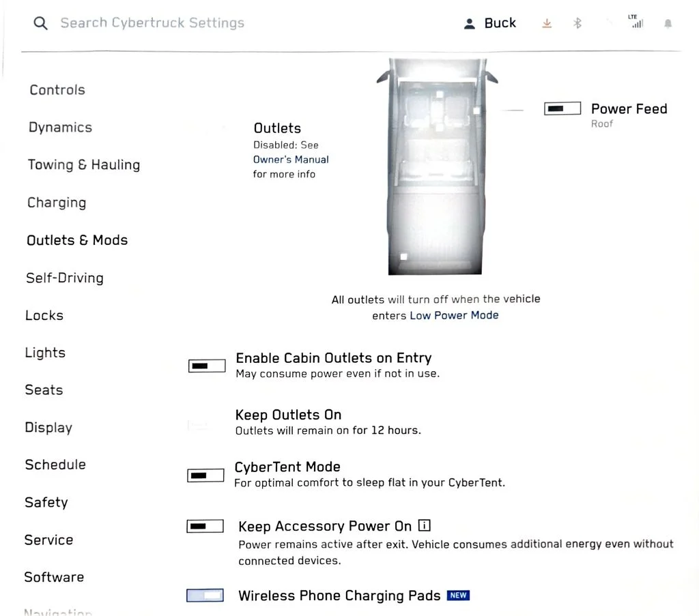Open Seats settings
This screenshot has height=616, width=699.
[44, 390]
